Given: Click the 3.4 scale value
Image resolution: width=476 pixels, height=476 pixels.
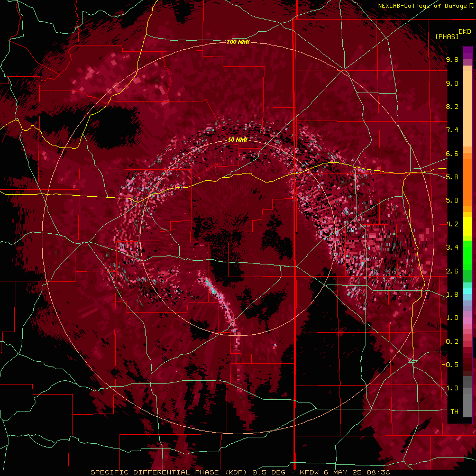Looking at the screenshot, I should pyautogui.click(x=452, y=248).
